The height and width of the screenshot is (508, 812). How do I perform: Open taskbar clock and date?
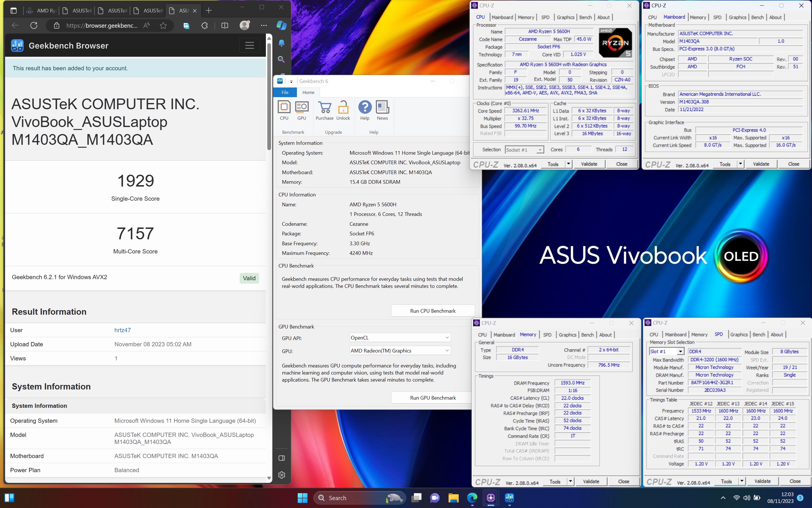coord(780,498)
